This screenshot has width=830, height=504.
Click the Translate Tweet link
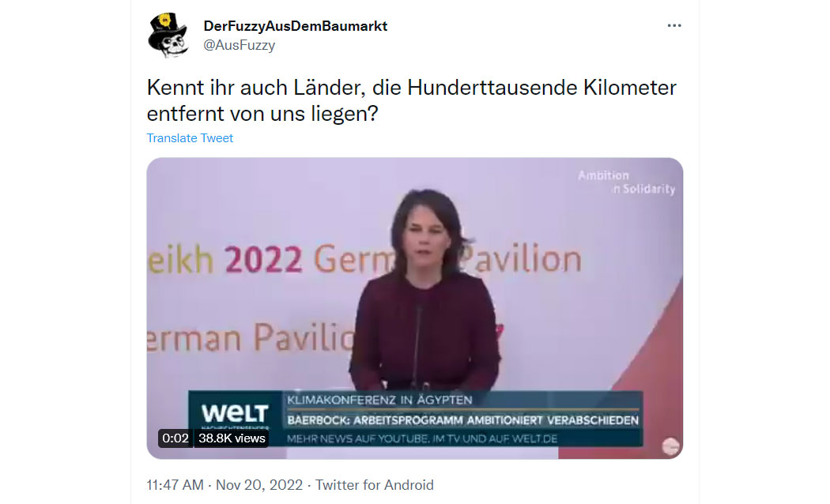[190, 138]
